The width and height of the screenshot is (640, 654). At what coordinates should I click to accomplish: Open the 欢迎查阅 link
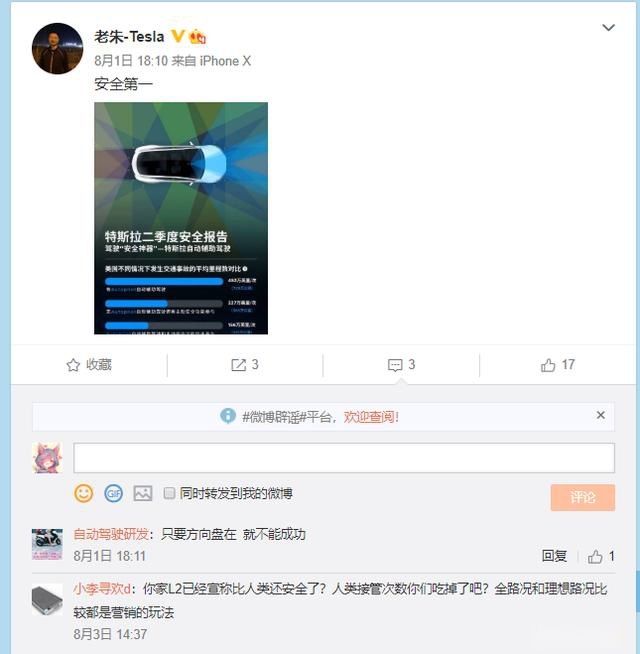[371, 417]
